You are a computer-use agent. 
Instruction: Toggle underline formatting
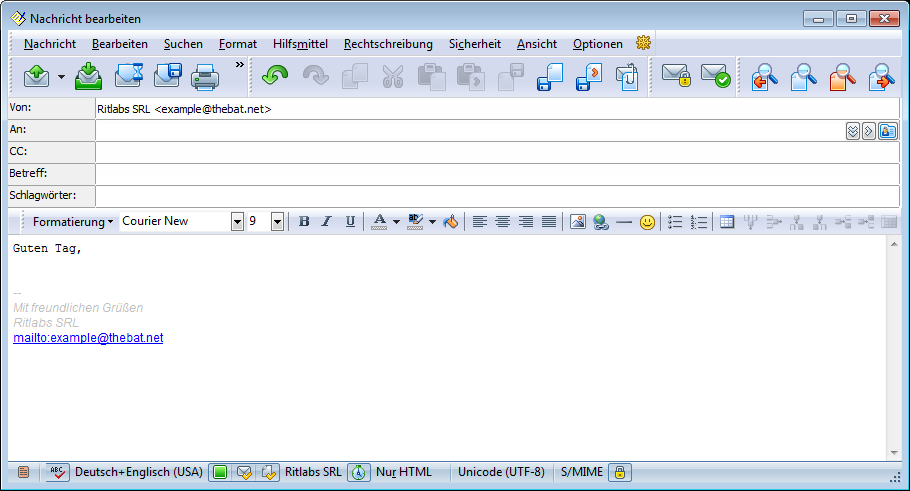point(350,222)
